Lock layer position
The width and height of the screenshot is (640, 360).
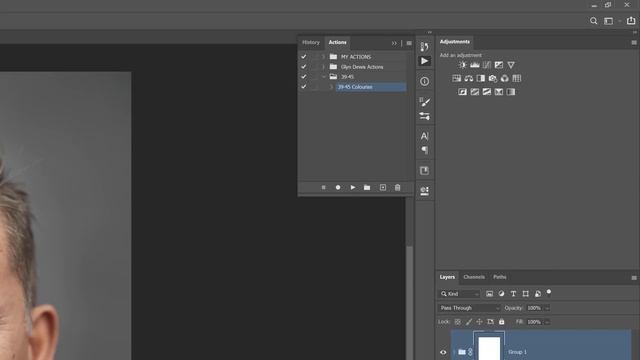tap(479, 322)
